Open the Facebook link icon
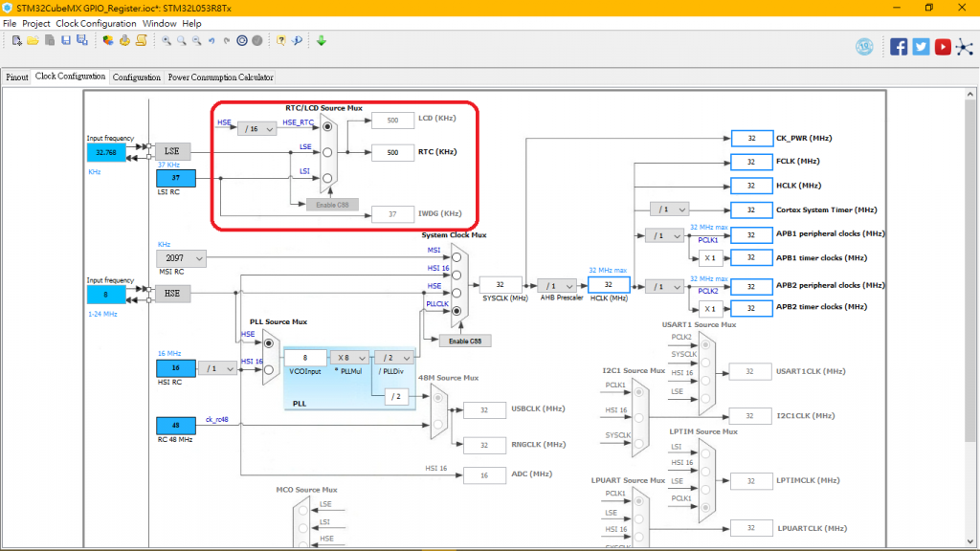This screenshot has width=980, height=551. click(899, 47)
